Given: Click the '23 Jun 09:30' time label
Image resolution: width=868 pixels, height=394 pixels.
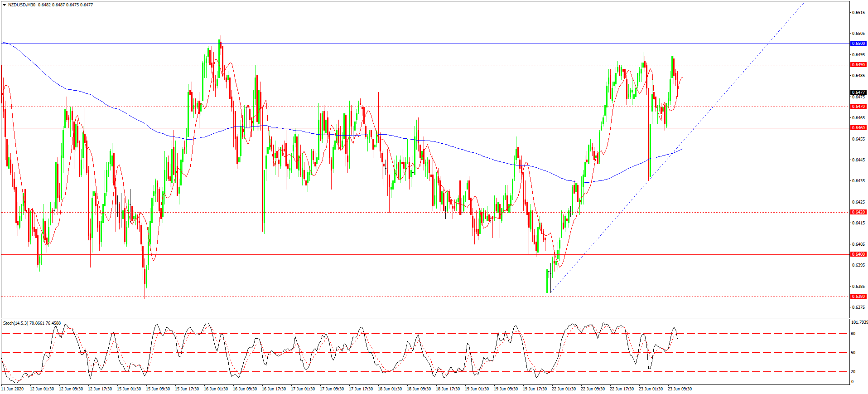Looking at the screenshot, I should click(680, 389).
